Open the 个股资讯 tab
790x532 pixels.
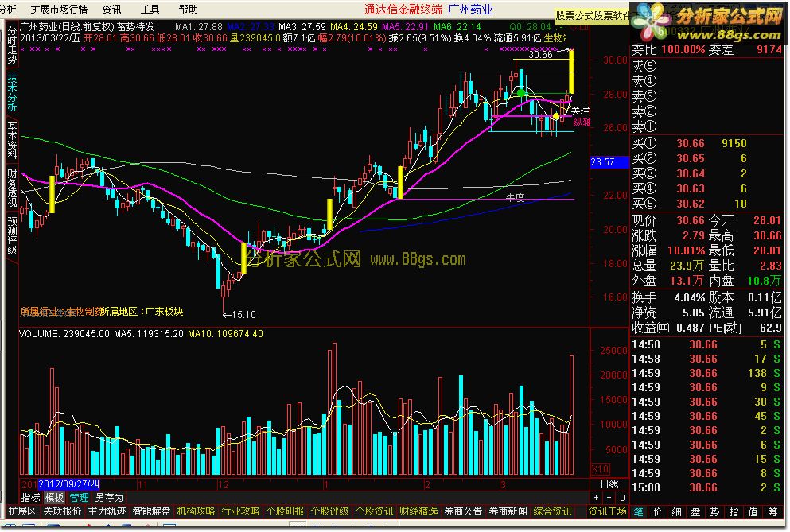point(374,511)
